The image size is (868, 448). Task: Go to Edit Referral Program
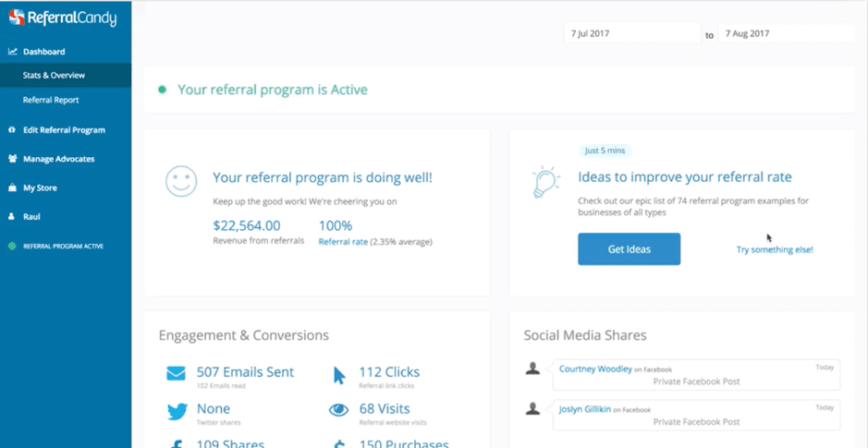pyautogui.click(x=64, y=130)
